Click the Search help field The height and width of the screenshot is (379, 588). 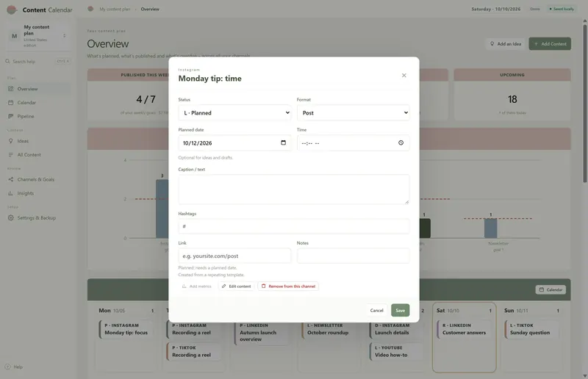[37, 61]
